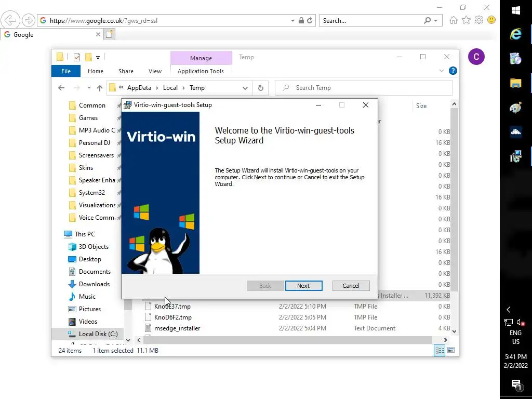
Task: Click the muted volume tray icon
Action: (x=521, y=322)
